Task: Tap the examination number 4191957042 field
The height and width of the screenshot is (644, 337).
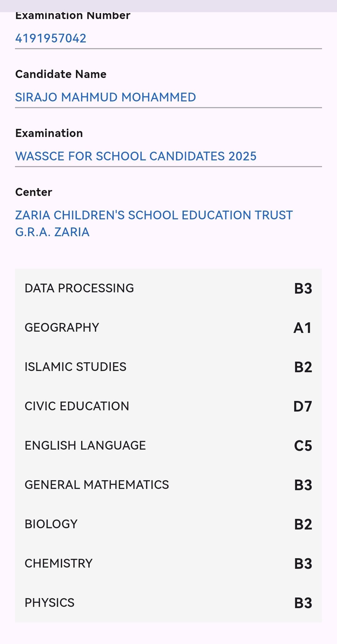Action: tap(51, 38)
